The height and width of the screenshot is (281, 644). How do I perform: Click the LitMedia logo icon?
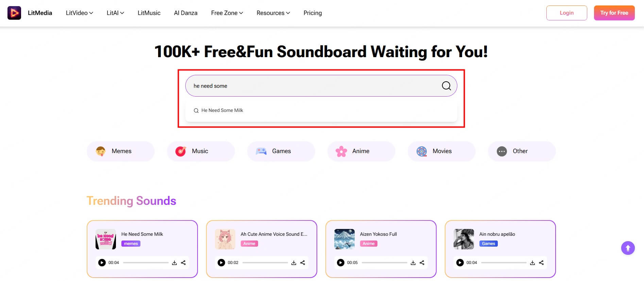pos(14,13)
